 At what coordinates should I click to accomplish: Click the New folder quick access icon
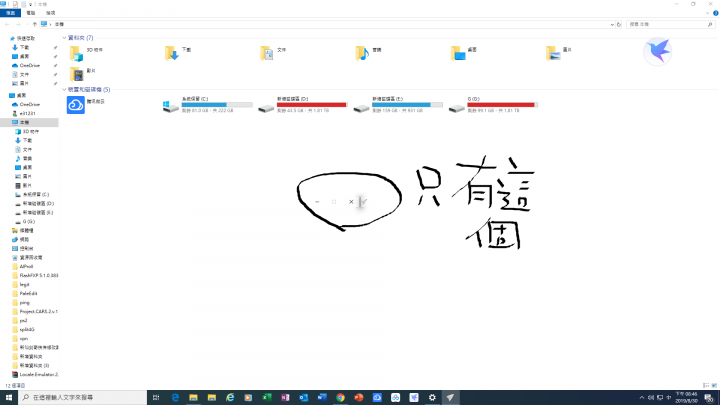coord(23,4)
